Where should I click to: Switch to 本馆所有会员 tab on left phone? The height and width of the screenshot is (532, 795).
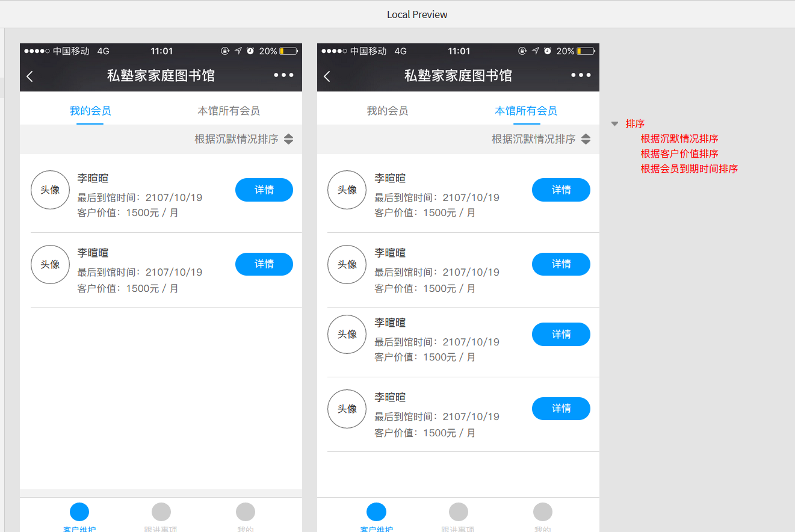(x=229, y=111)
